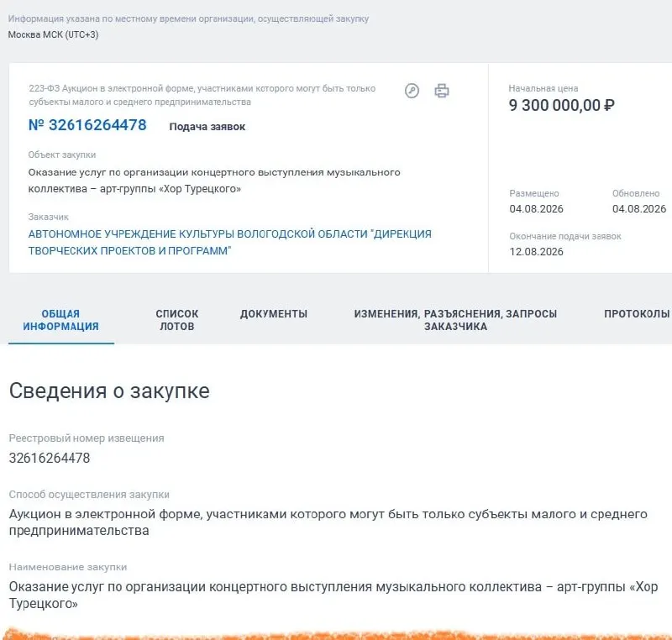Click the Окончание подачи заявок label

565,237
